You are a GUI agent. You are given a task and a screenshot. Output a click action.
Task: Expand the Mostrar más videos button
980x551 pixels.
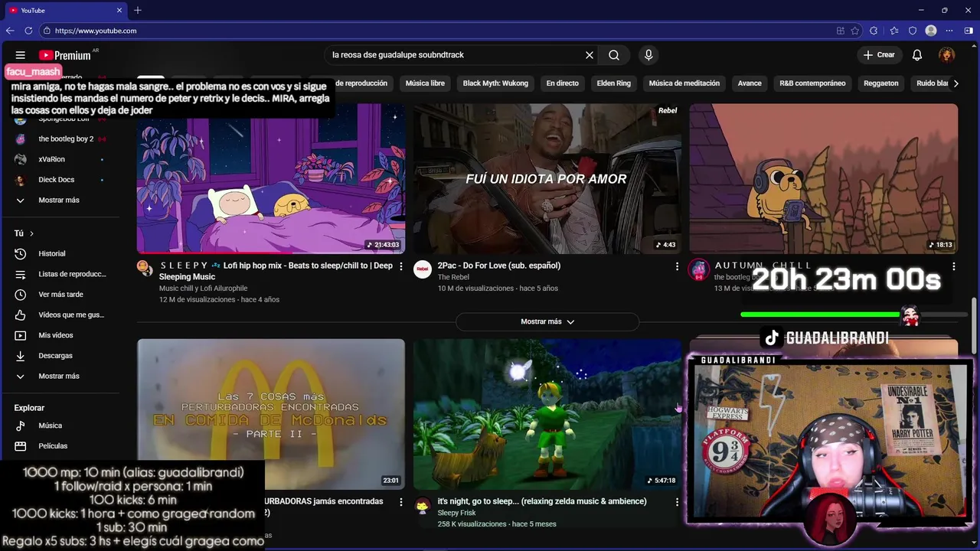point(547,322)
